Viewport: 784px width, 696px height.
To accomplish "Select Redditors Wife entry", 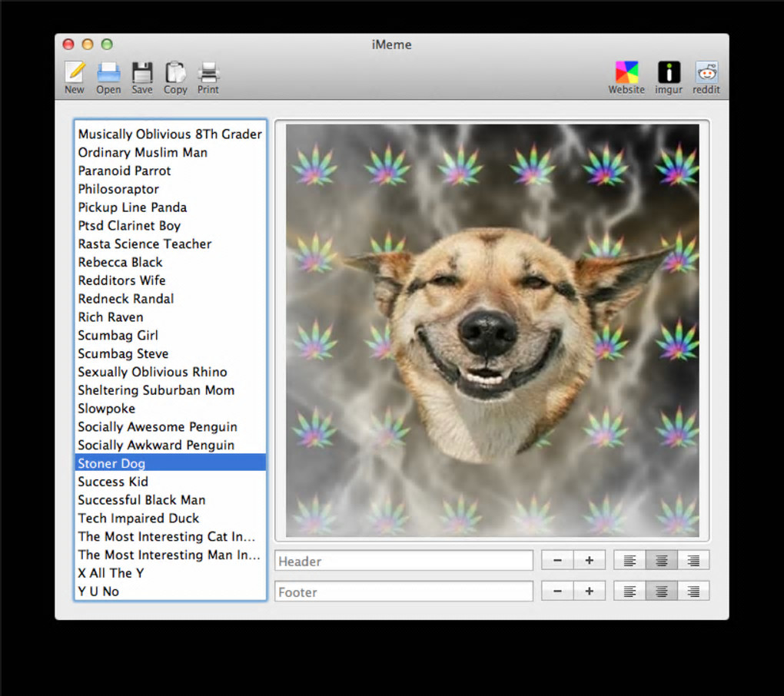I will [170, 280].
